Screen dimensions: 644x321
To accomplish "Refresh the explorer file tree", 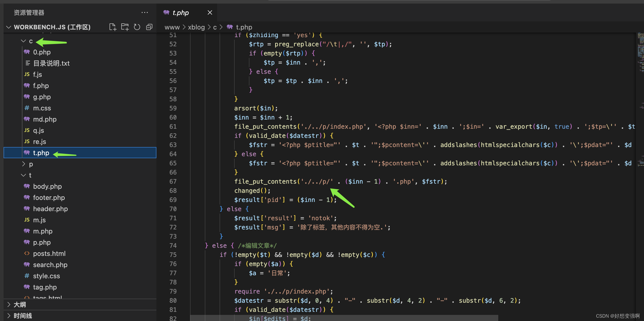I will (x=137, y=27).
